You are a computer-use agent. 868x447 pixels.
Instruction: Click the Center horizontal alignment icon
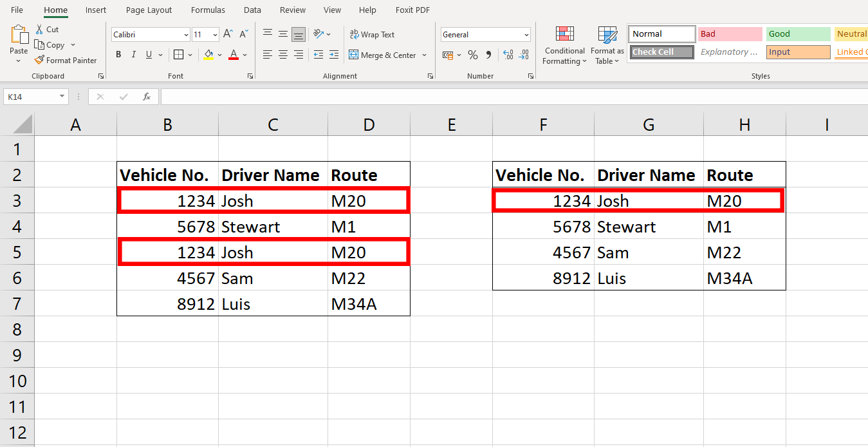(x=282, y=55)
